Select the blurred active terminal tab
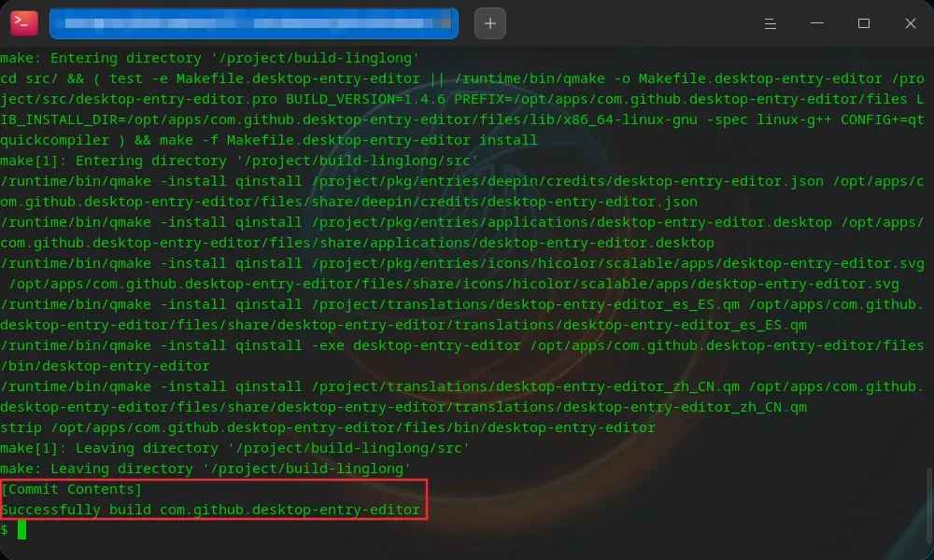The image size is (934, 560). click(x=254, y=23)
